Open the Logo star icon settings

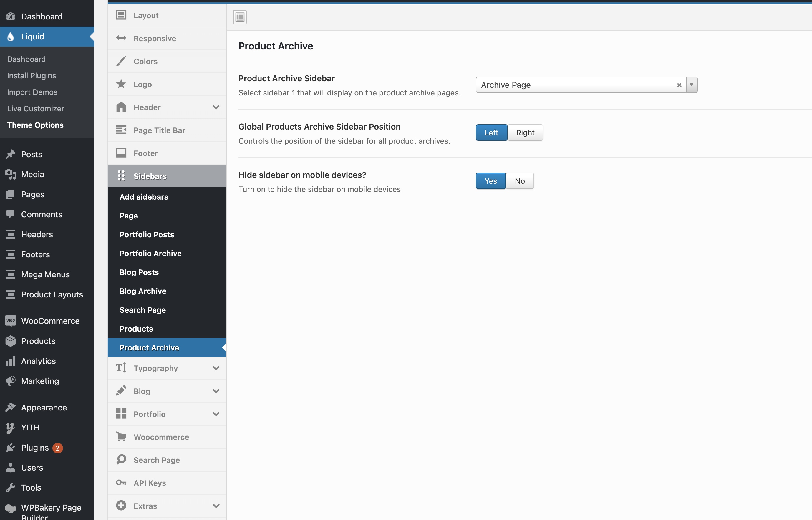point(122,84)
